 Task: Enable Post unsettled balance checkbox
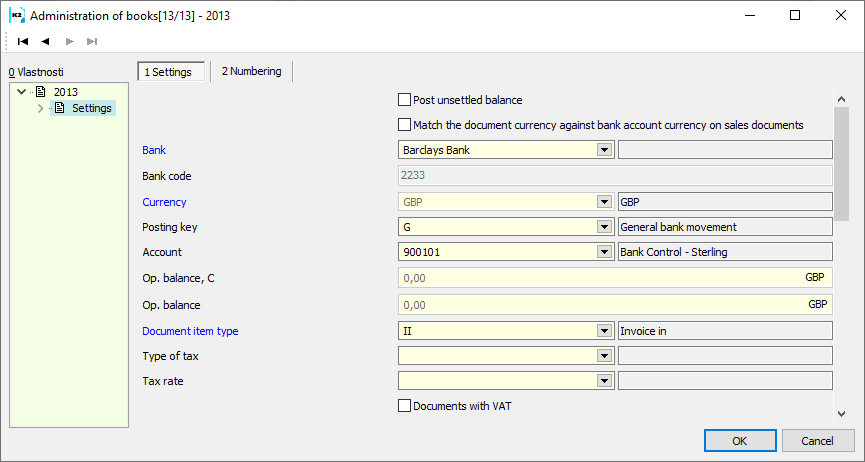(x=405, y=100)
